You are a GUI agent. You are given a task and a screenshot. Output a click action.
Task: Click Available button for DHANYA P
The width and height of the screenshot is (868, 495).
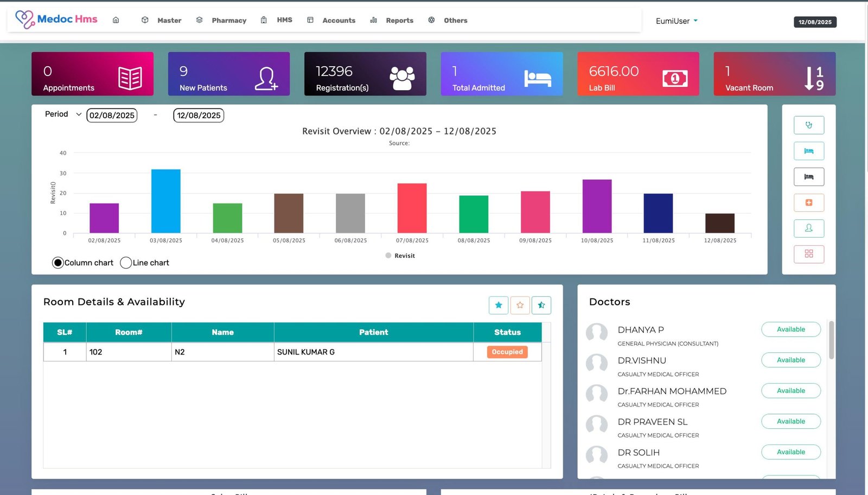click(790, 329)
